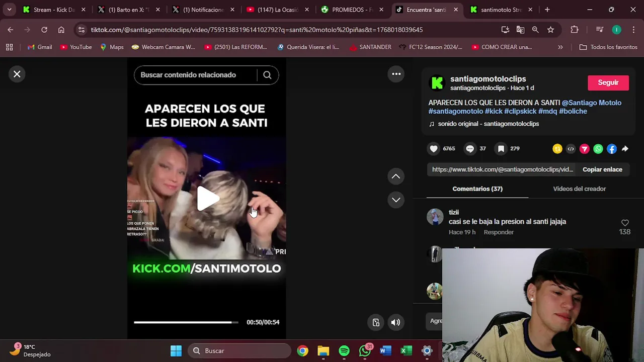Focus the Buscar contenido relacionado field
Viewport: 644px width, 362px height.
(195, 75)
